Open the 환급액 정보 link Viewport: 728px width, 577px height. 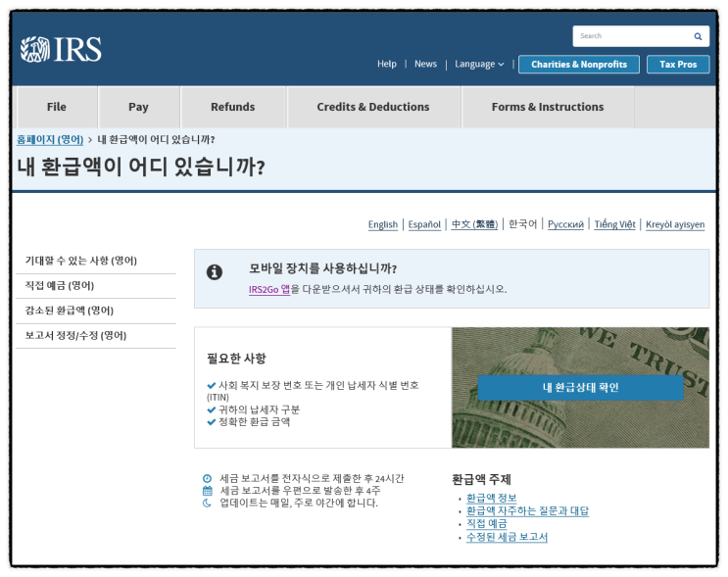click(491, 498)
